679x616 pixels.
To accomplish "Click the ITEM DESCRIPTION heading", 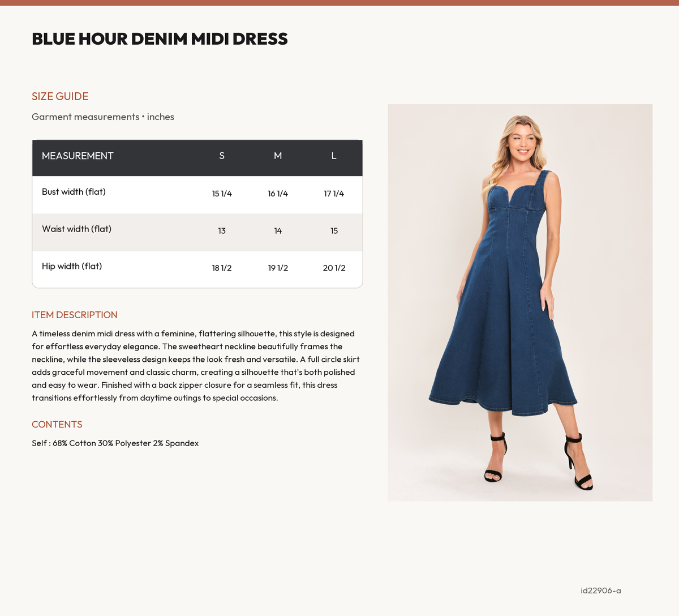I will [75, 315].
